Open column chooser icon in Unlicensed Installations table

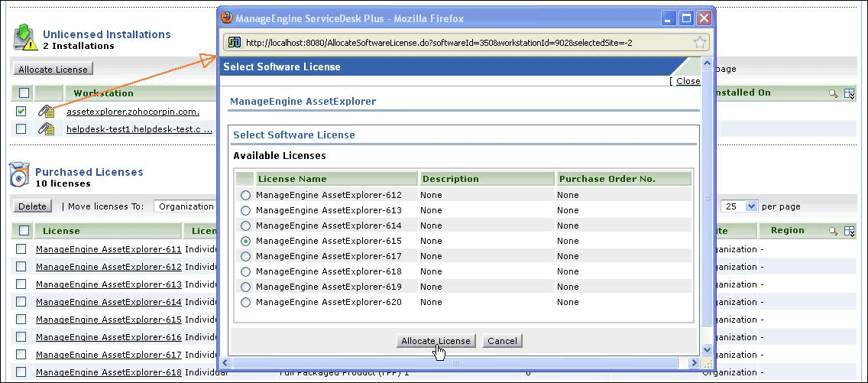[849, 93]
